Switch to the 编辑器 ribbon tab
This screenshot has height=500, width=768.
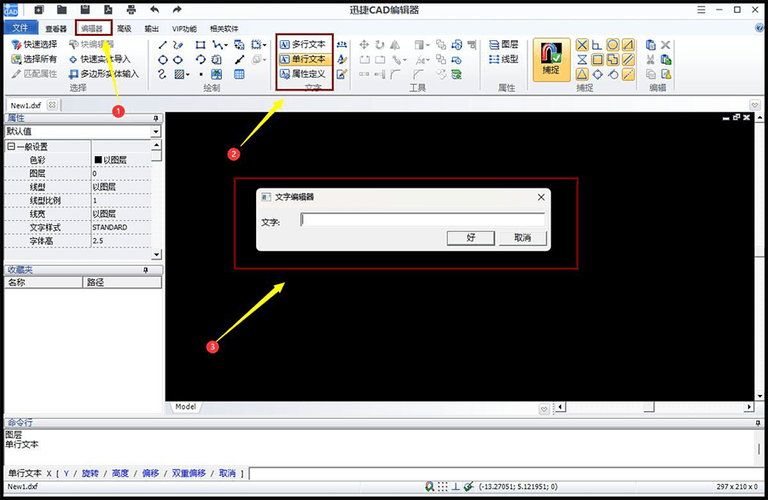(92, 28)
